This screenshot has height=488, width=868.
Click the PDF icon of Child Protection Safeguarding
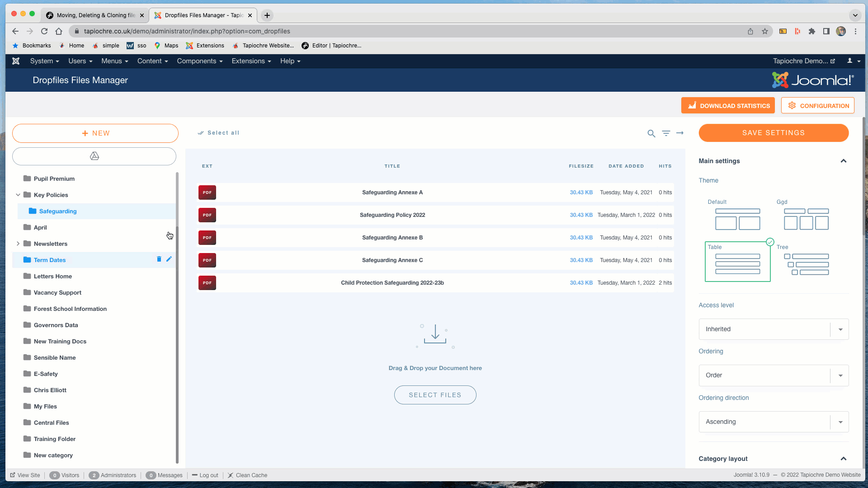(x=207, y=283)
